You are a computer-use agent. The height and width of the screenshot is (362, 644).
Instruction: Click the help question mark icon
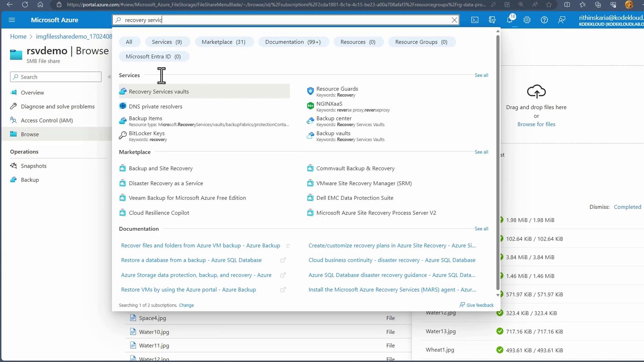pos(544,20)
